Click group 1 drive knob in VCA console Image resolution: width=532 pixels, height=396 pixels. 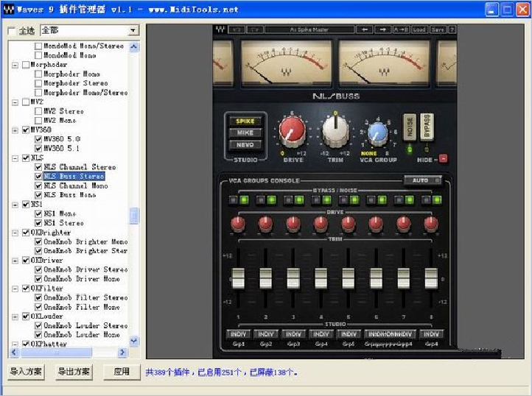point(238,224)
